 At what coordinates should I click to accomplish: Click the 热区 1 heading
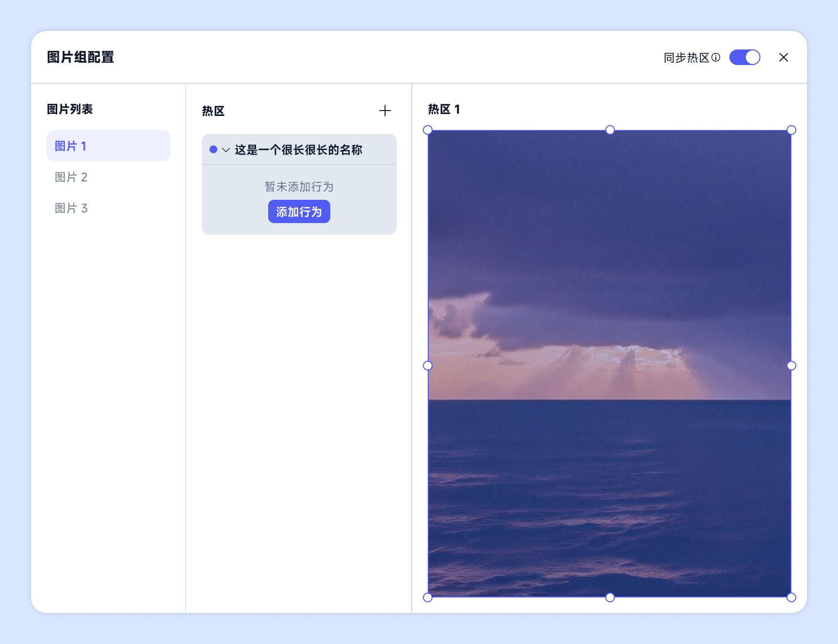[444, 109]
